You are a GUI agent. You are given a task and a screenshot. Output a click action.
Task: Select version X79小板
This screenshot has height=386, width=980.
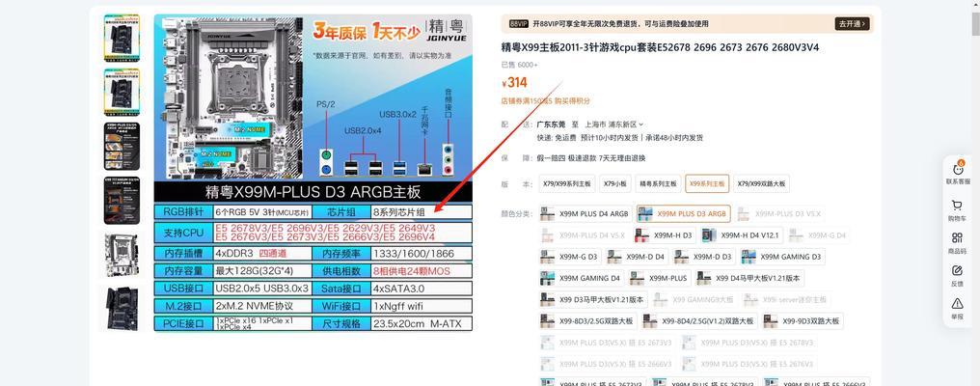tap(615, 184)
